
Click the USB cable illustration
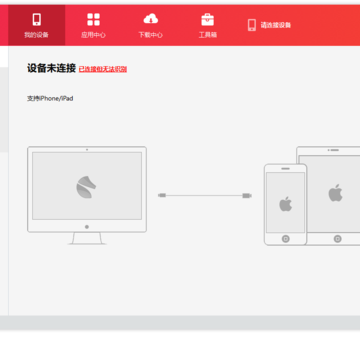[x=205, y=195]
